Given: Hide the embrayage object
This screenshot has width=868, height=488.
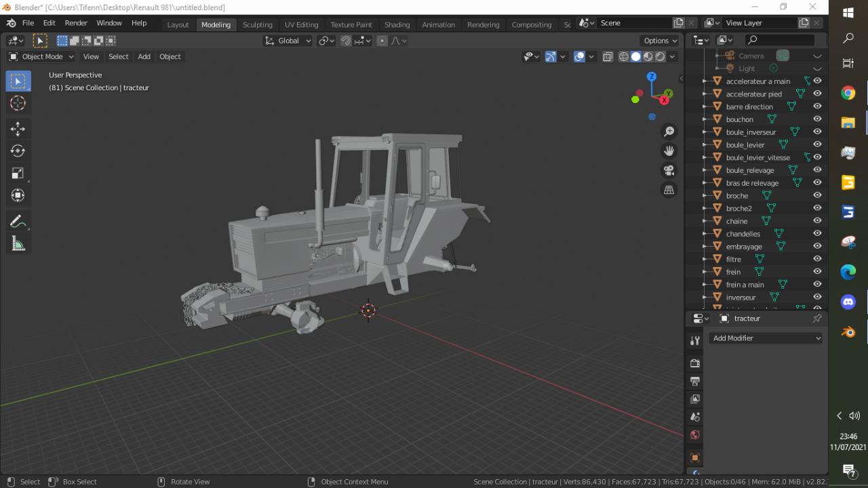Looking at the screenshot, I should (817, 246).
